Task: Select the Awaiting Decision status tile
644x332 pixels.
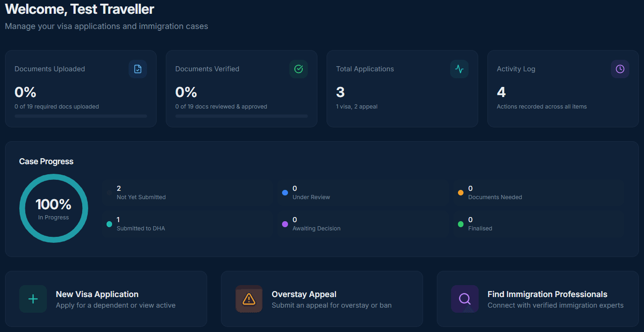Action: click(x=363, y=224)
